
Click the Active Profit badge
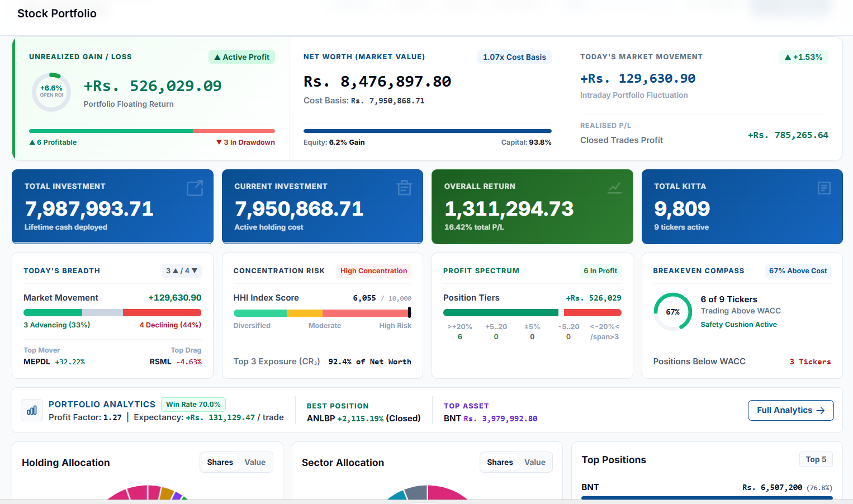(241, 57)
